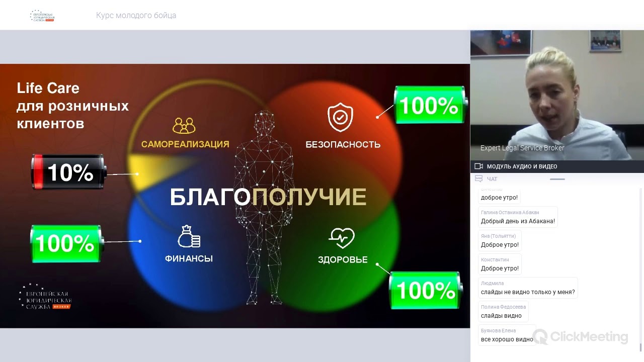644x362 pixels.
Task: Click the wireframe human figure on slide
Action: 264,208
